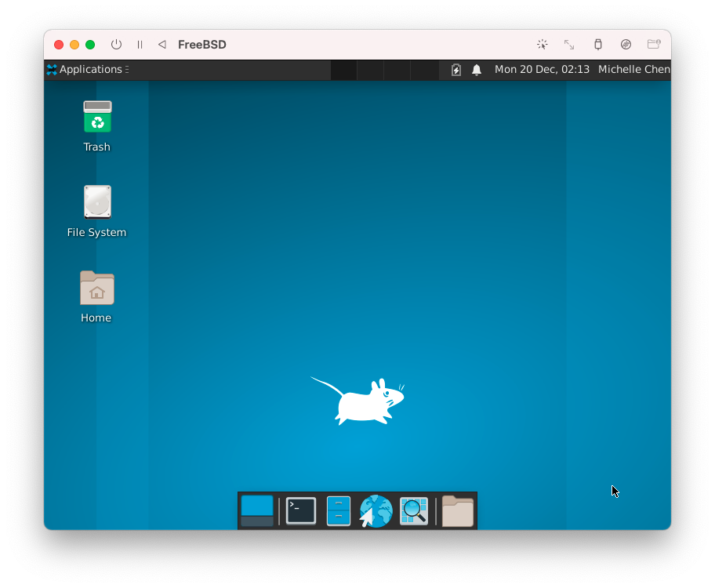Open the Trash desktop icon

point(97,117)
